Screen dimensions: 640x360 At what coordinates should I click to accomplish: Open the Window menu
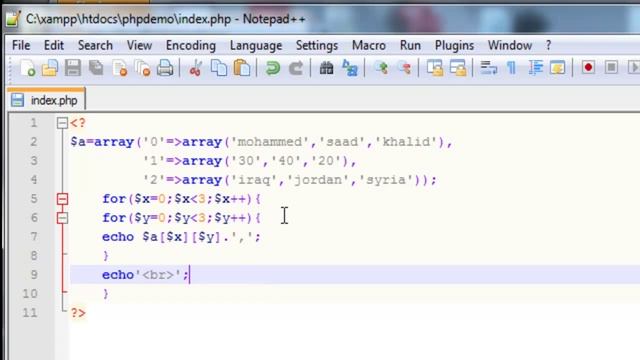[x=510, y=45]
